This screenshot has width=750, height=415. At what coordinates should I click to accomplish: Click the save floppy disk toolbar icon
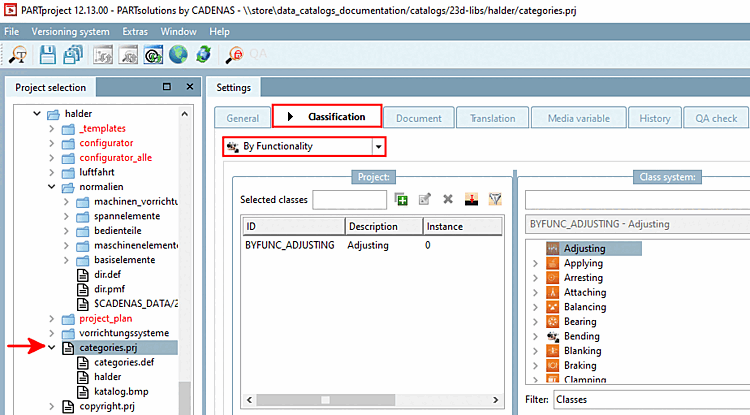tap(48, 55)
